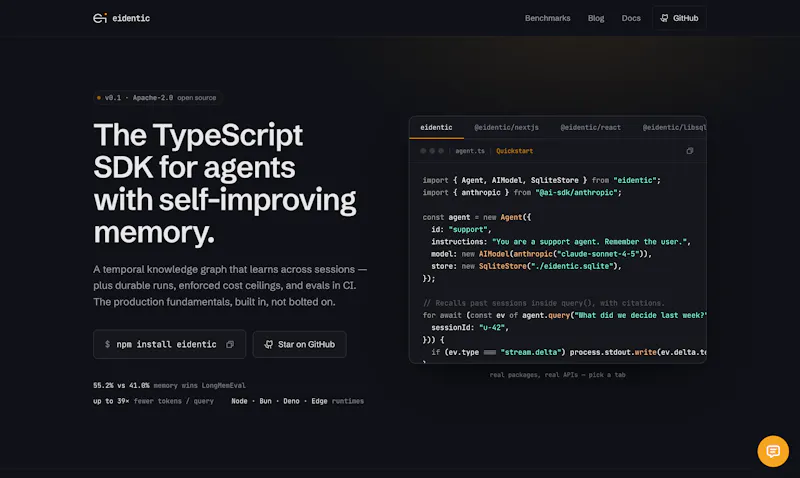
Task: Select the eidentic code tab
Action: point(436,128)
